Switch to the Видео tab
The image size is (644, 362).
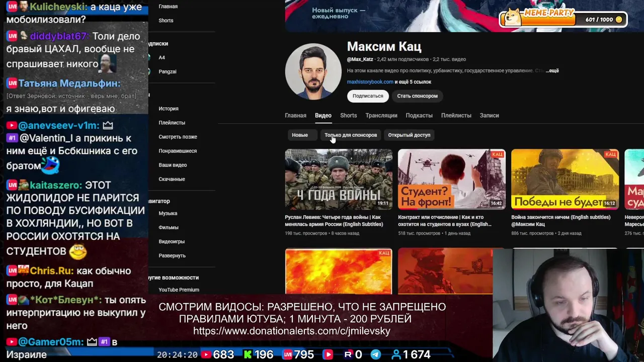(323, 116)
